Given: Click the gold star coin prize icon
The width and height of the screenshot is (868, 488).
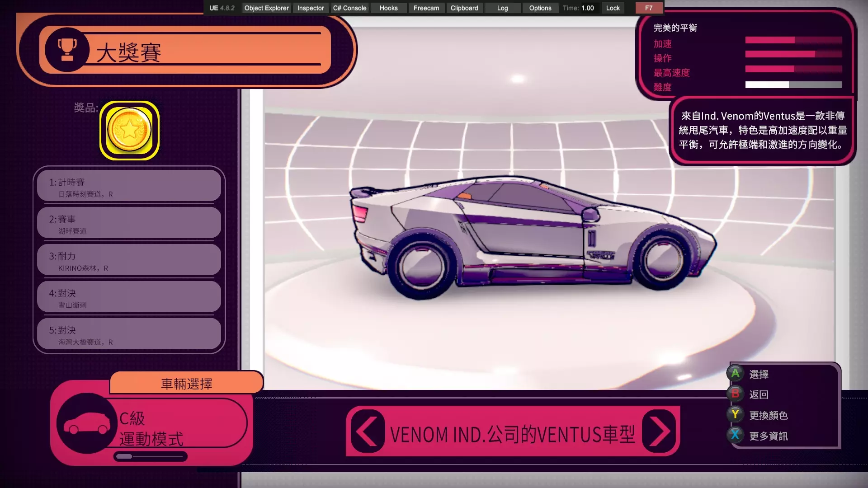Looking at the screenshot, I should (129, 131).
